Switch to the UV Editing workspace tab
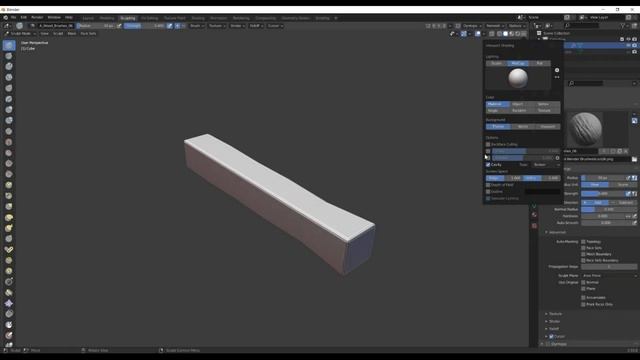Screen dimensions: 640x360 [x=149, y=18]
